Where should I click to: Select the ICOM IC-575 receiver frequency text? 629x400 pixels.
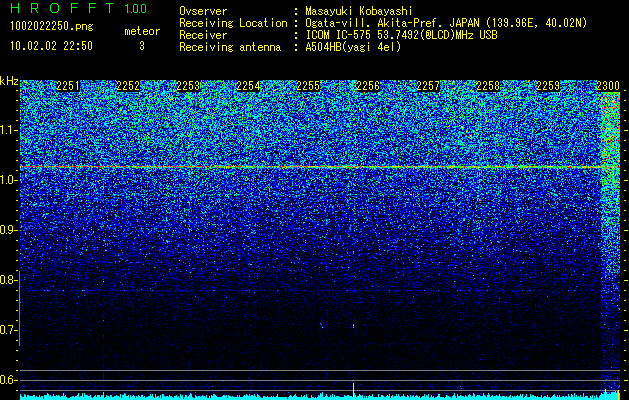point(401,35)
